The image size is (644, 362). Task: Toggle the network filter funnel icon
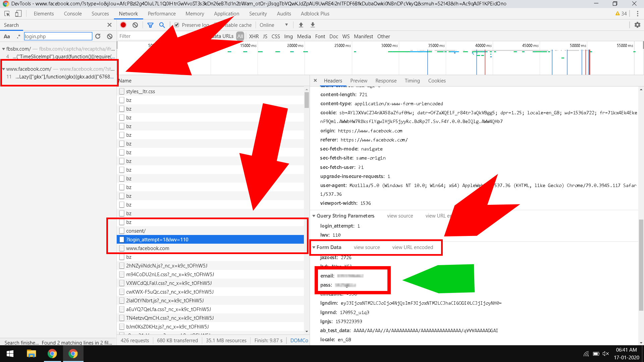click(150, 25)
